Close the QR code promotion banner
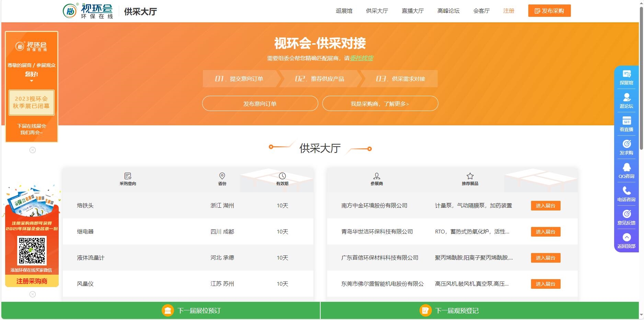The height and width of the screenshot is (320, 644). 33,294
